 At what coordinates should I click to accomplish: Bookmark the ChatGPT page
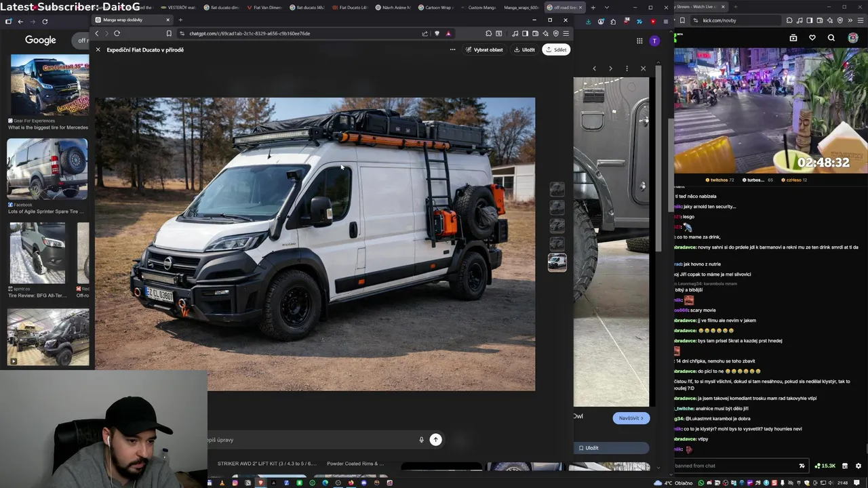(x=169, y=33)
